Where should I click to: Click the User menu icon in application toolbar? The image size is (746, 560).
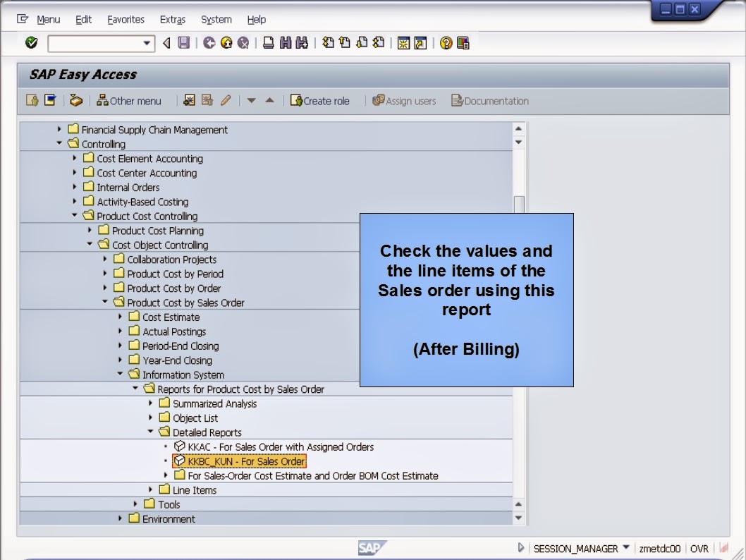[x=32, y=100]
